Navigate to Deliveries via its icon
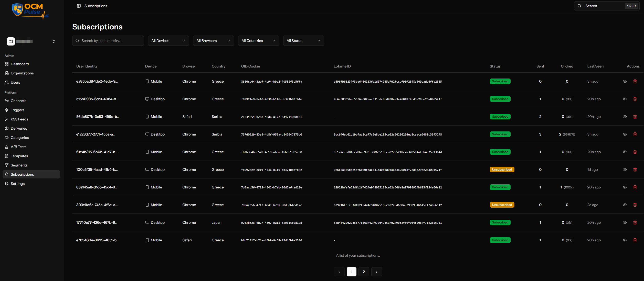 [x=7, y=128]
